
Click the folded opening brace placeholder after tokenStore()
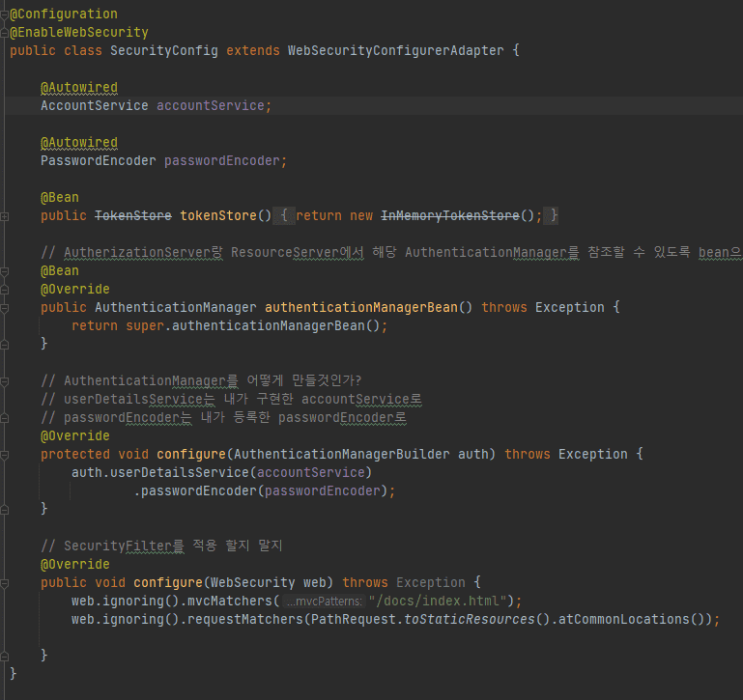[284, 216]
